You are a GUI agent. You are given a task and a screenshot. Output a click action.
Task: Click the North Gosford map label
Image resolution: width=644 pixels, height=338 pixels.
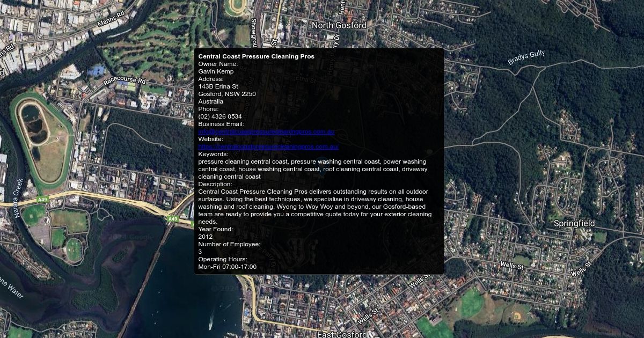[339, 25]
